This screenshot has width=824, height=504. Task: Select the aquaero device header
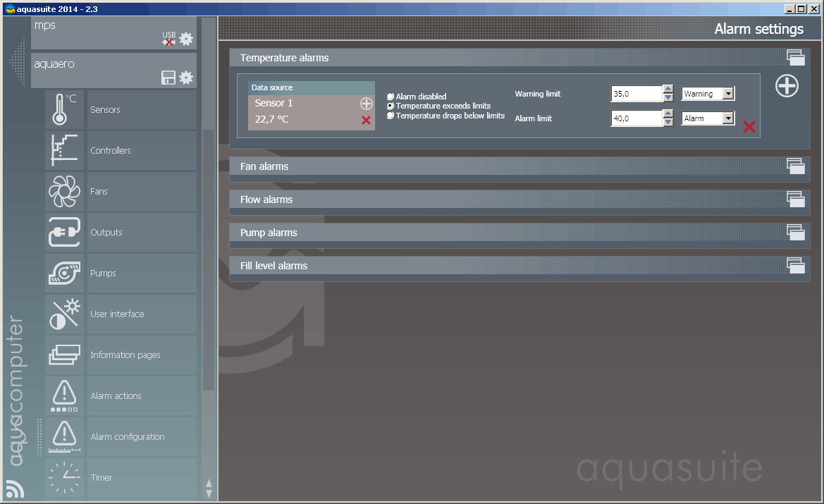[x=113, y=70]
